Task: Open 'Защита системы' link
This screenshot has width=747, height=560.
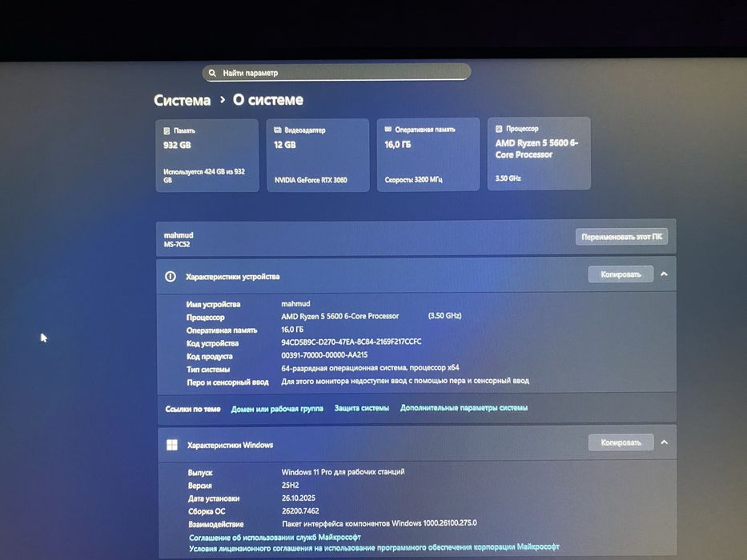Action: pos(362,408)
